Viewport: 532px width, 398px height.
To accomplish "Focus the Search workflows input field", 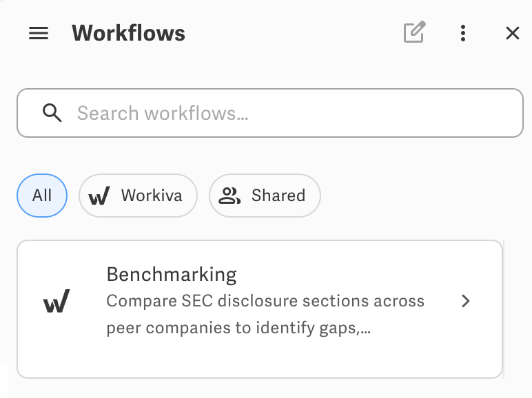I will (x=270, y=113).
